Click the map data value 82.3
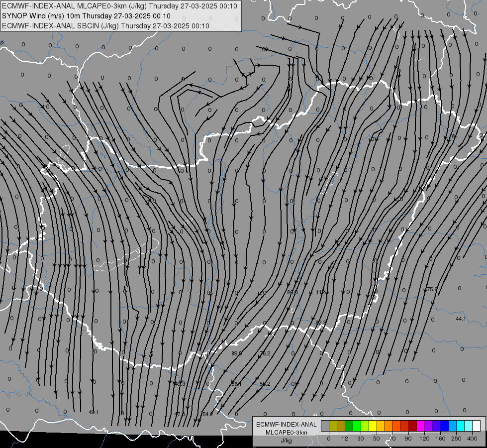Image resolution: width=487 pixels, height=448 pixels. [321, 323]
